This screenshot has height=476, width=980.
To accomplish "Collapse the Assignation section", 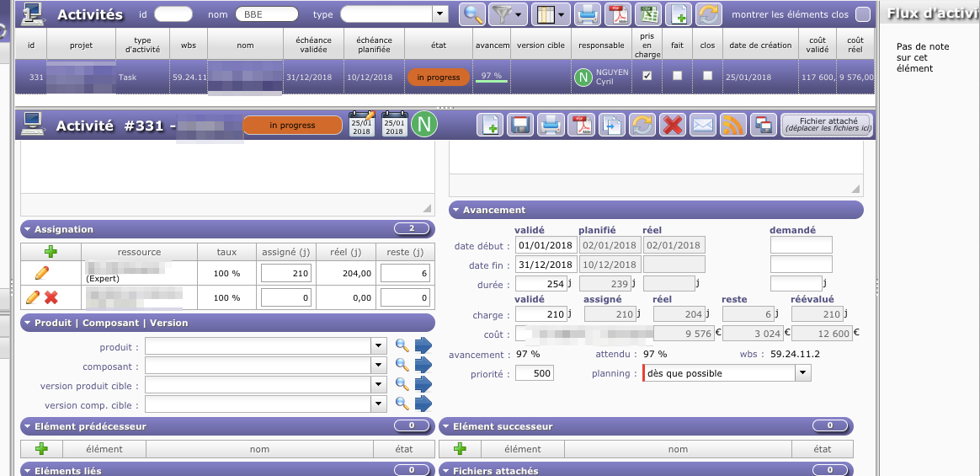I will pos(28,229).
